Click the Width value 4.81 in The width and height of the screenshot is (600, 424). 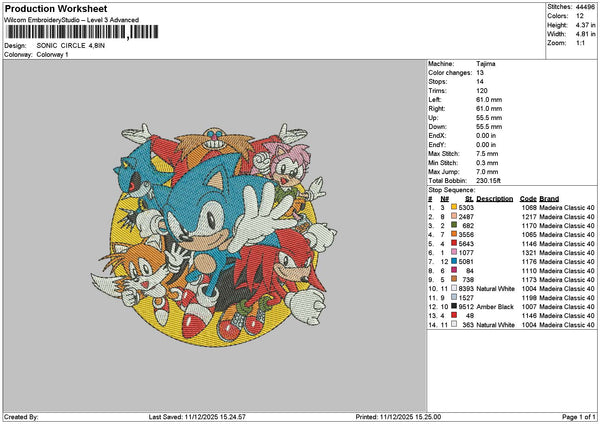tap(585, 34)
